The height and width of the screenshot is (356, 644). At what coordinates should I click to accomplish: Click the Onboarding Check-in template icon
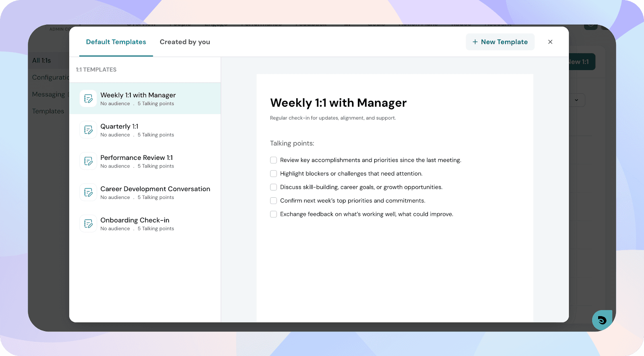coord(88,224)
